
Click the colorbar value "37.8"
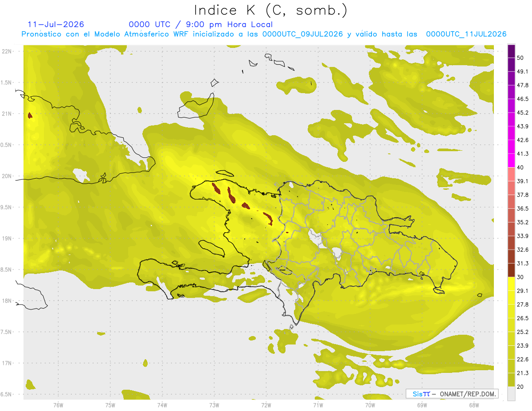(x=523, y=195)
